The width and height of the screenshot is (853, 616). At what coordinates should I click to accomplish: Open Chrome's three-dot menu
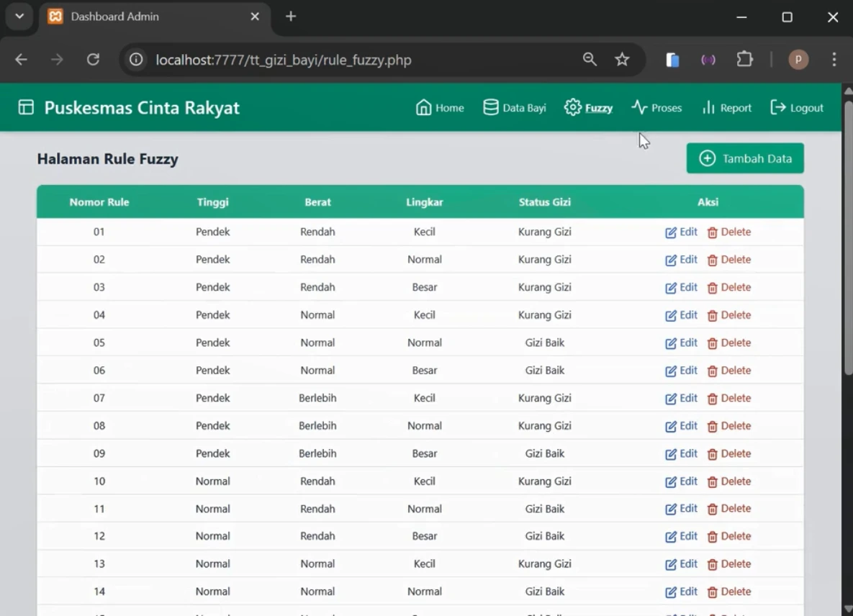834,60
